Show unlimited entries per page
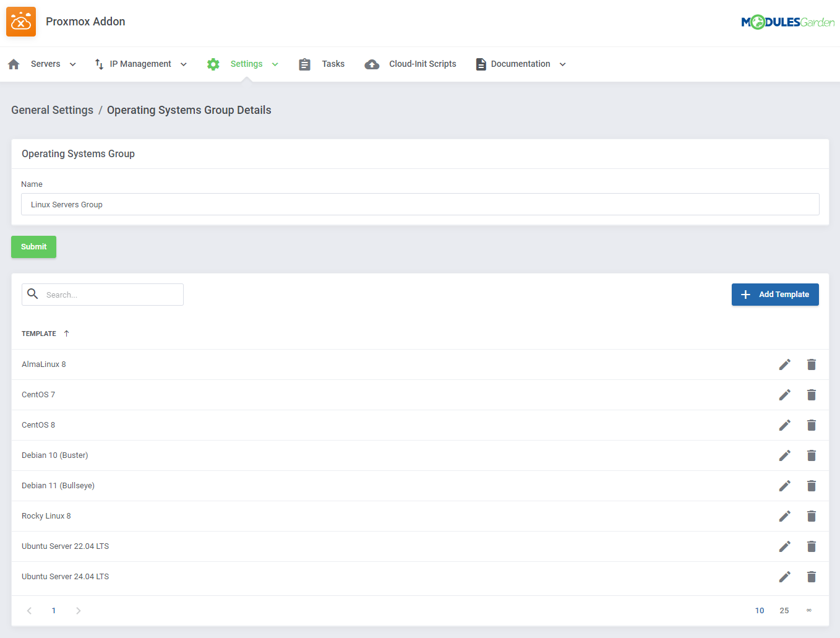The image size is (840, 638). 809,611
